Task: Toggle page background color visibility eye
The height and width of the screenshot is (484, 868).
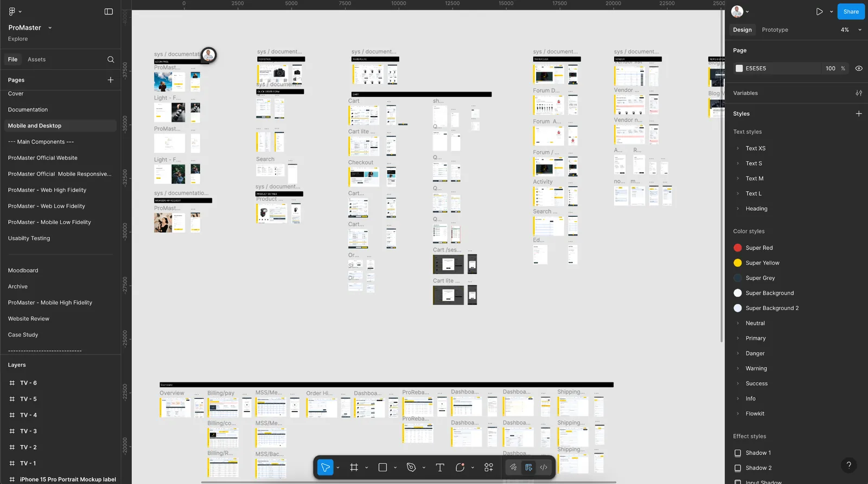Action: [x=859, y=68]
